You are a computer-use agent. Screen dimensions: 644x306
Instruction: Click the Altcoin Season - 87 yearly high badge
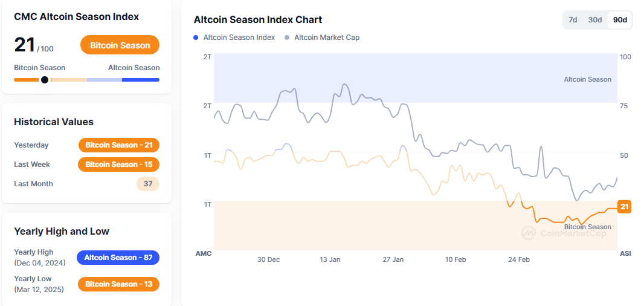(x=118, y=258)
